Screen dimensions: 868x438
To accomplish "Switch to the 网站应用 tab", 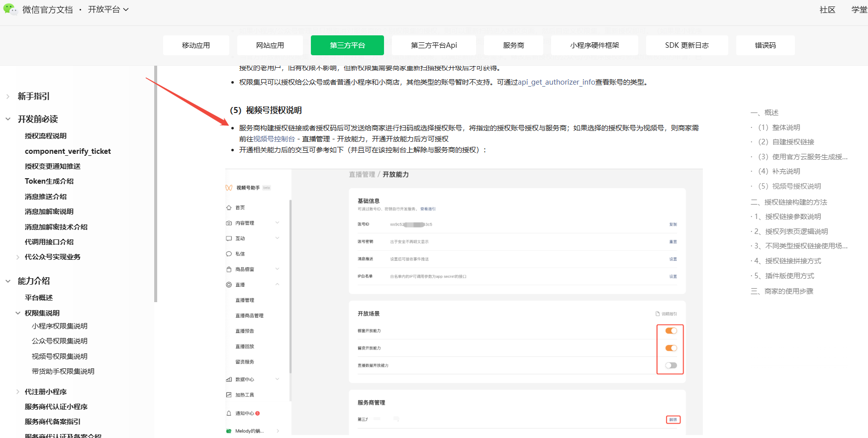I will [270, 45].
